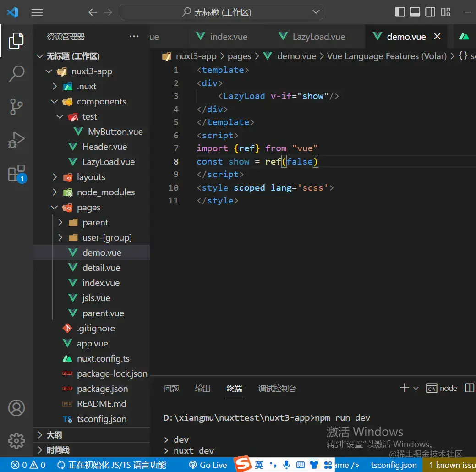Open explorer more actions ellipsis

click(x=134, y=37)
